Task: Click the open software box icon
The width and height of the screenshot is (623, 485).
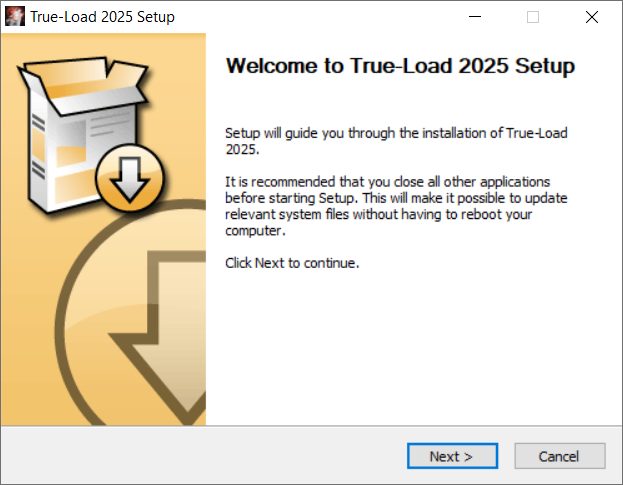Action: (85, 133)
